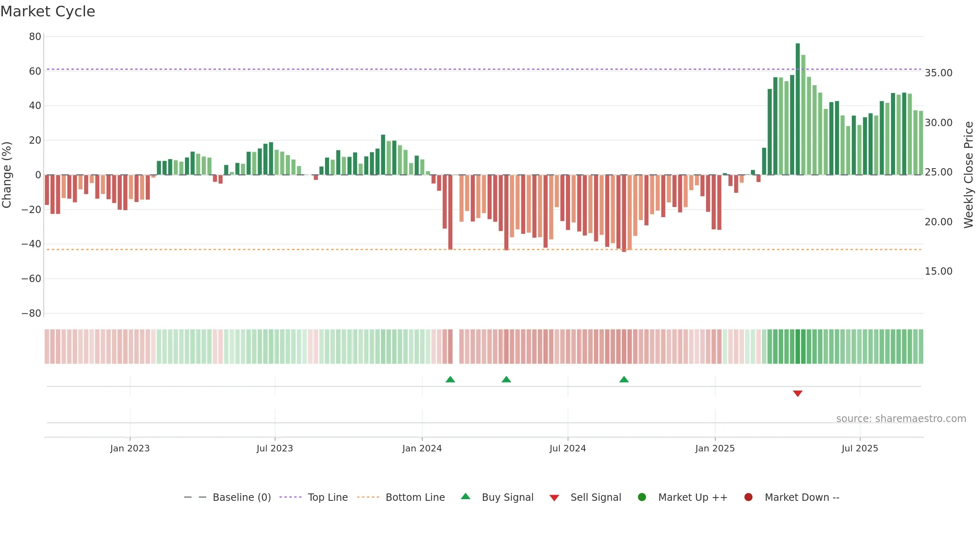980x551 pixels.
Task: Click the 20.00 price axis label
Action: (939, 222)
